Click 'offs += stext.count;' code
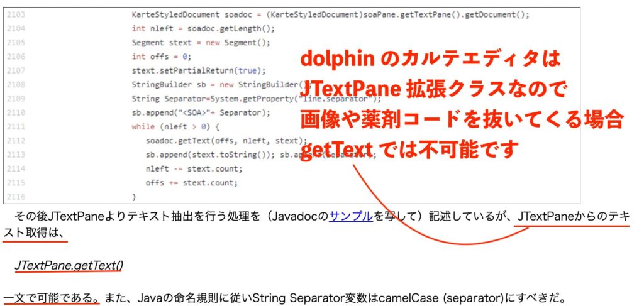Image resolution: width=644 pixels, height=306 pixels. pyautogui.click(x=191, y=183)
